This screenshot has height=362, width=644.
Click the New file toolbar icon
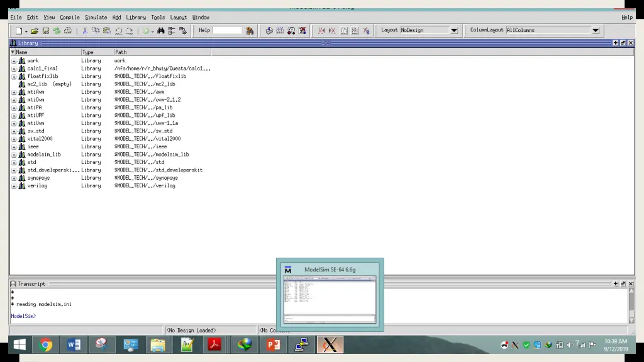[19, 31]
